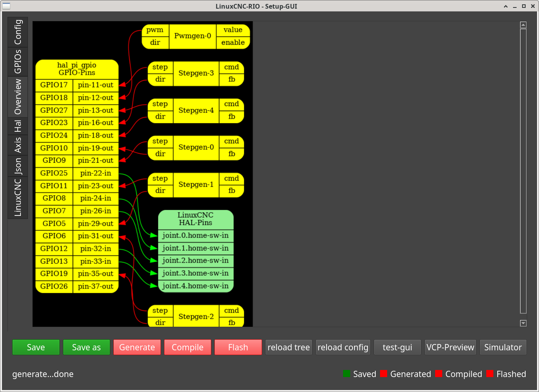Click the vertical scrollbar track
The image size is (539, 392).
(523, 171)
